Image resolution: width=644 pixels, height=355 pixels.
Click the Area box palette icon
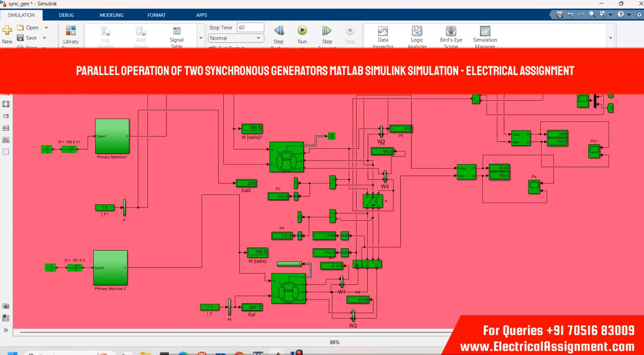point(6,152)
